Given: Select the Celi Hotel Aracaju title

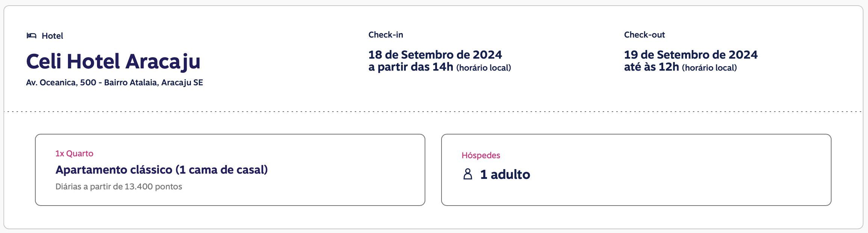Looking at the screenshot, I should pos(113,61).
